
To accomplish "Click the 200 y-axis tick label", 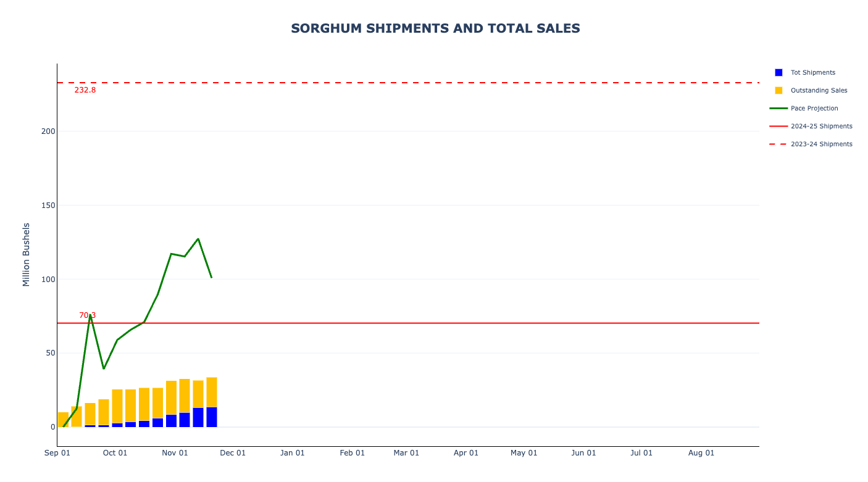I will [x=48, y=131].
